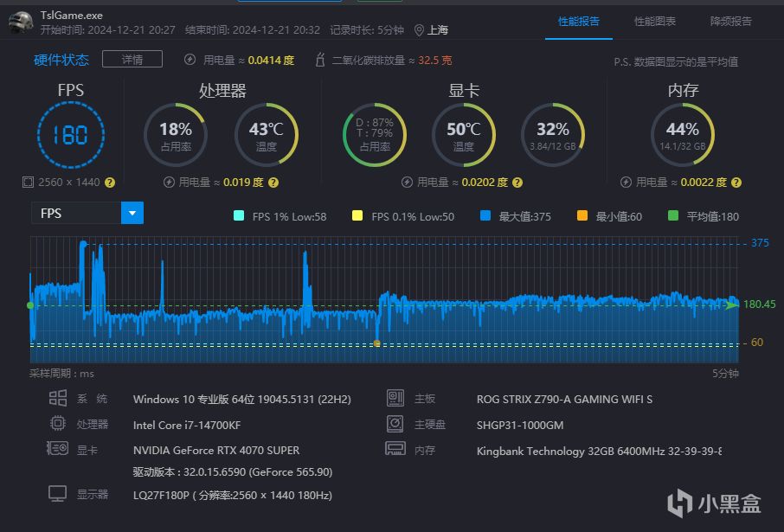Click the memory 44% usage gauge
The height and width of the screenshot is (532, 784).
(x=683, y=135)
